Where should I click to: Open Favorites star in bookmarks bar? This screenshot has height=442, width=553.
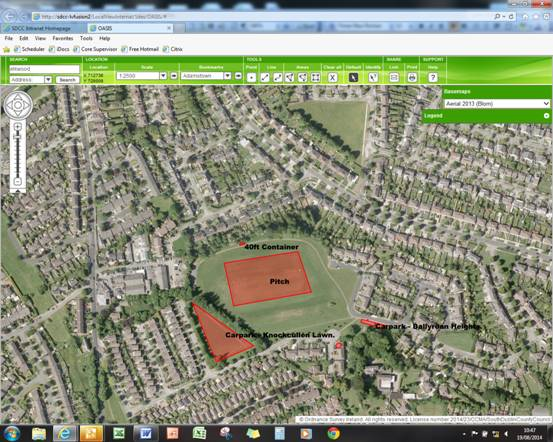point(7,49)
